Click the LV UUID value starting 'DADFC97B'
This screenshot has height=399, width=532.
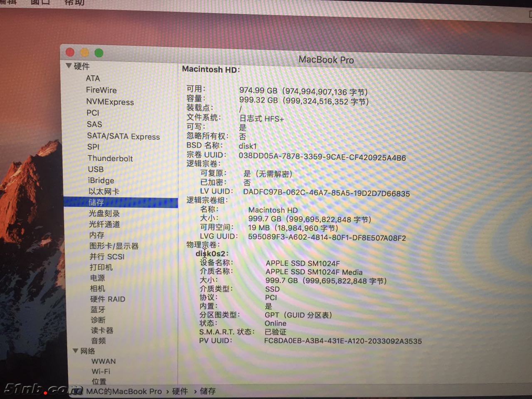tap(327, 193)
